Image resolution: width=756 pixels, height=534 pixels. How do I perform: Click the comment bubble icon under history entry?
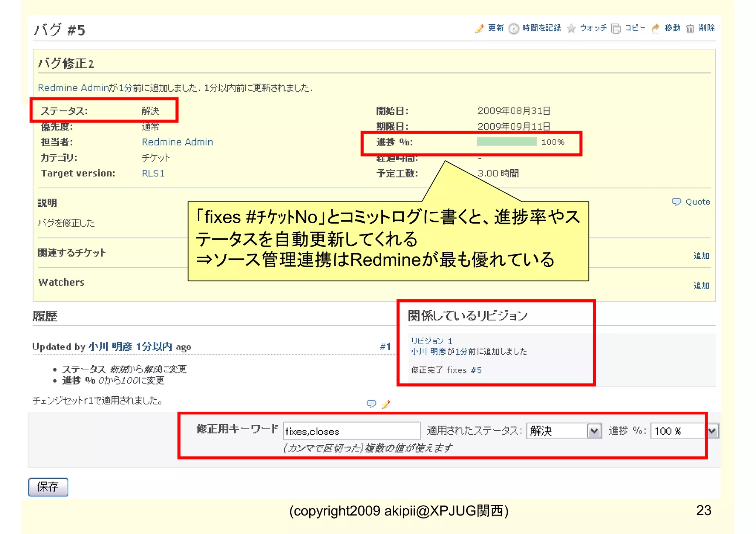tap(371, 403)
